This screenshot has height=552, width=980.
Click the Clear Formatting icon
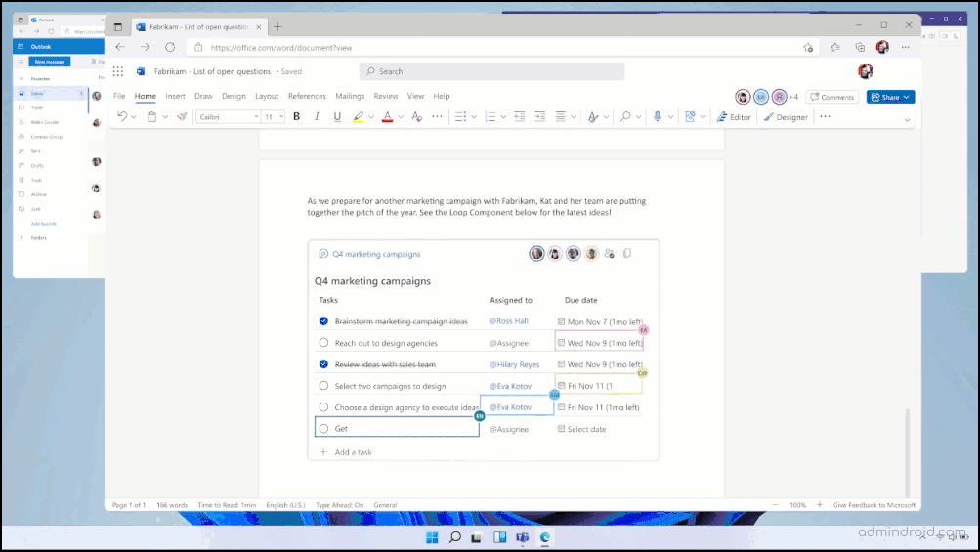(x=417, y=116)
